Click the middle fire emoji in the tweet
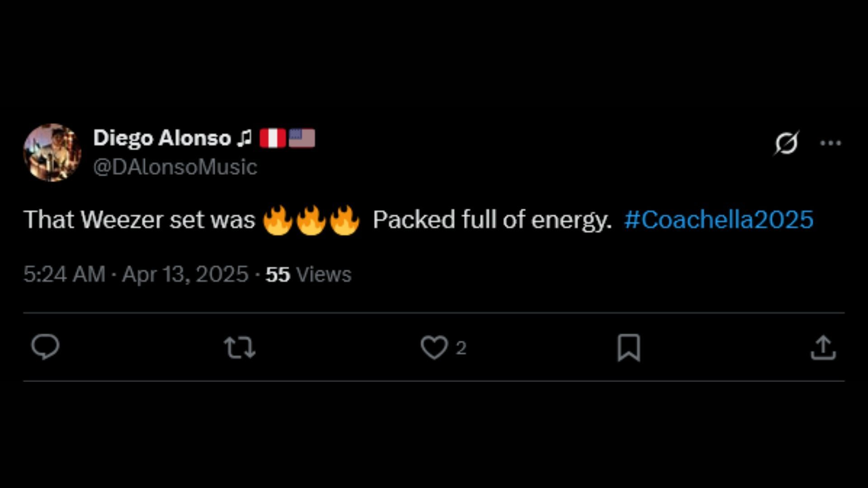 coord(311,221)
